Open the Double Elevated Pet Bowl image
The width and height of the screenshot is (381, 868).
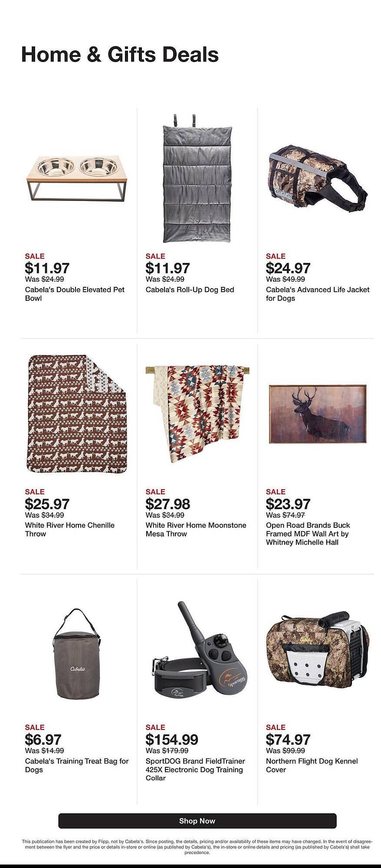coord(77,178)
